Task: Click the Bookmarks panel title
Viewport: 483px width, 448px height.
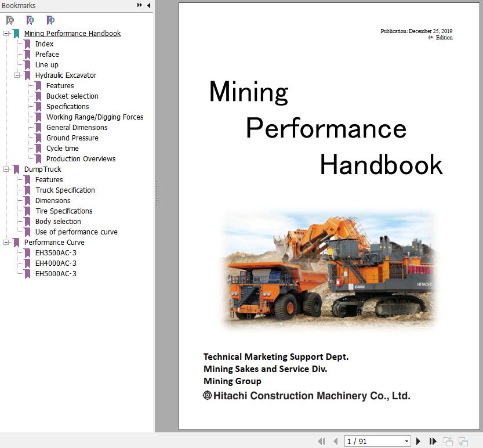Action: tap(19, 6)
